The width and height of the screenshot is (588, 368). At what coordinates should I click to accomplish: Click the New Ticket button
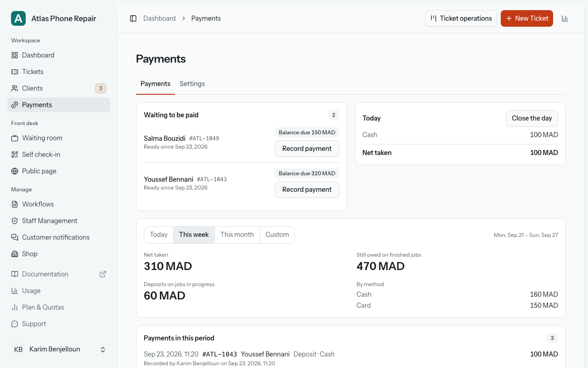click(x=527, y=18)
